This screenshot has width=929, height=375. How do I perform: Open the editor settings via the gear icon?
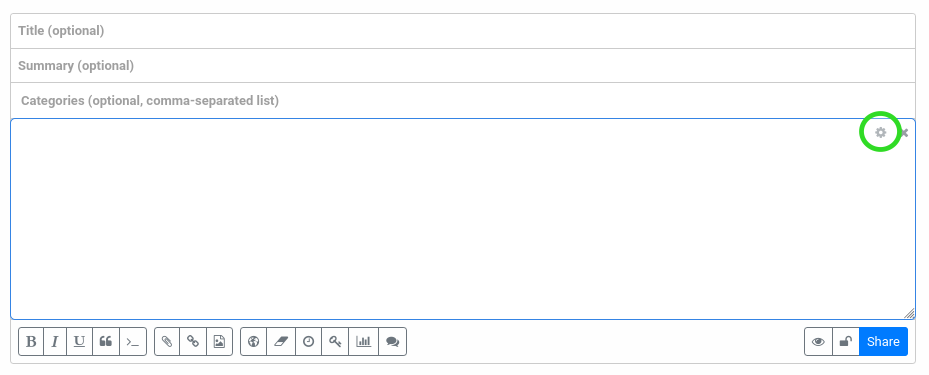[x=880, y=133]
